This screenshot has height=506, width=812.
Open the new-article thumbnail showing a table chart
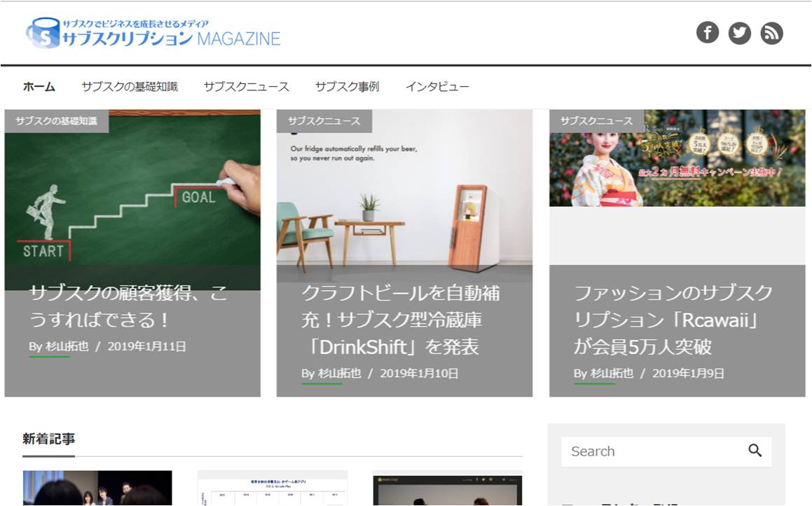click(273, 488)
